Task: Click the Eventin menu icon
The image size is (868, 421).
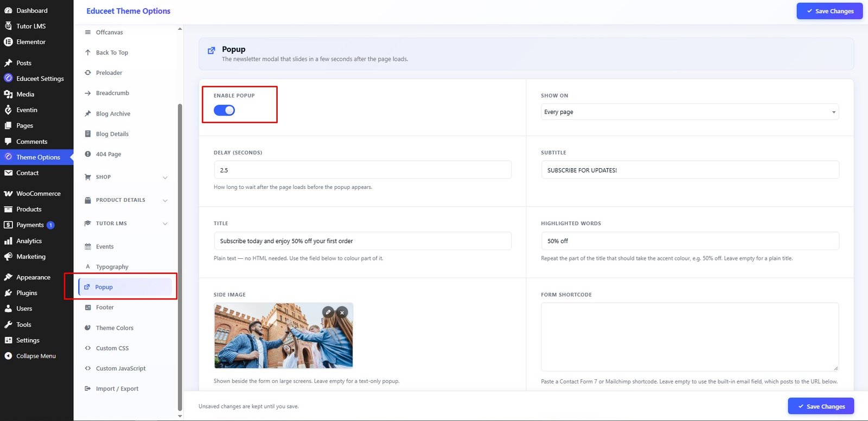Action: coord(8,110)
